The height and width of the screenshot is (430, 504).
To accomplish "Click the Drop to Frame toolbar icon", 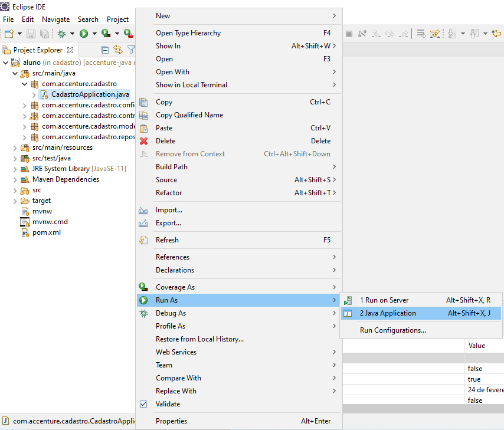I will [421, 34].
